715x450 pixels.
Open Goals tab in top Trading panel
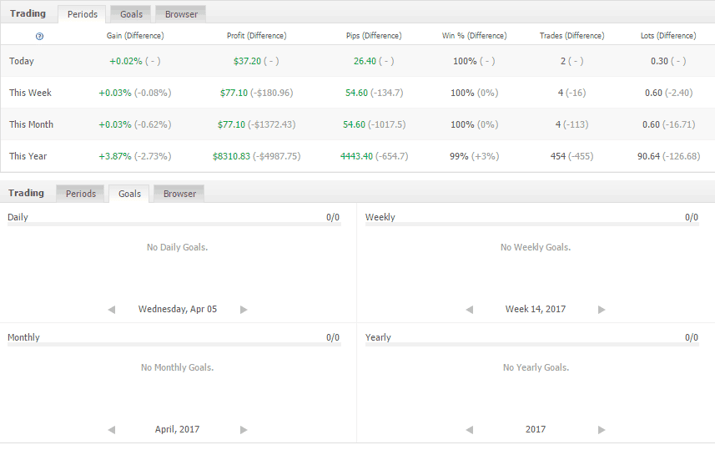tap(130, 14)
